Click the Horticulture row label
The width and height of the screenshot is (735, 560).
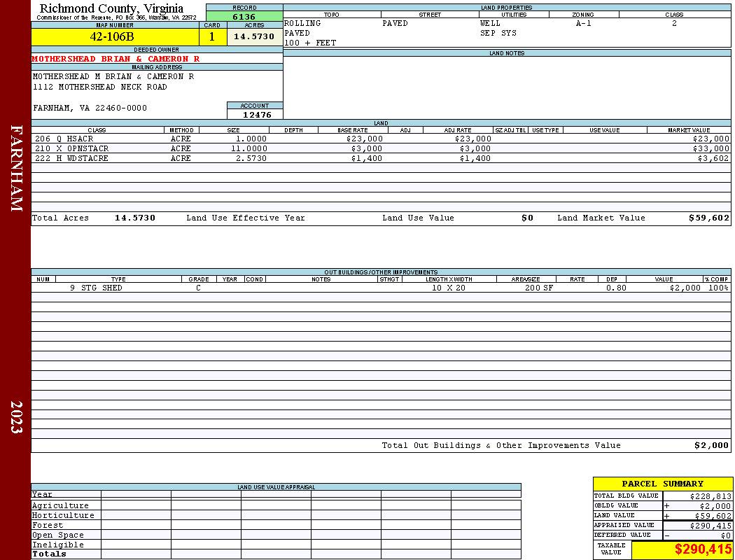[x=63, y=515]
